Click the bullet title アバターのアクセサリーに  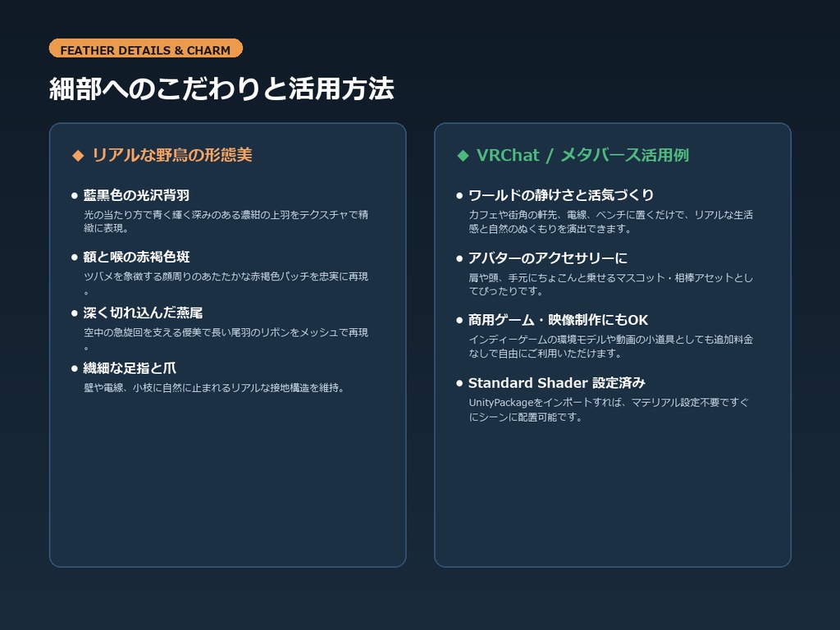click(x=547, y=258)
